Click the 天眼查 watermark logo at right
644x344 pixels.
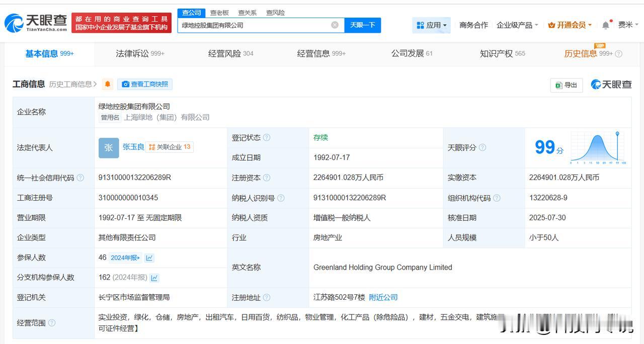click(x=611, y=84)
